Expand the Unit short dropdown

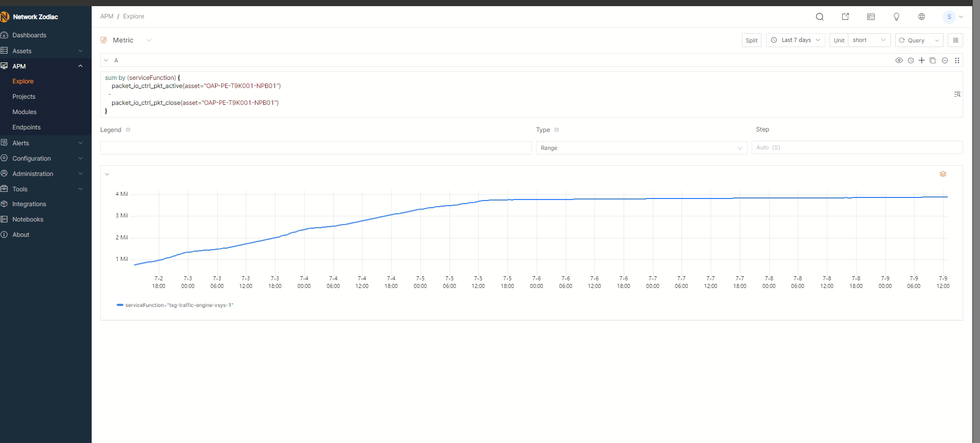869,40
